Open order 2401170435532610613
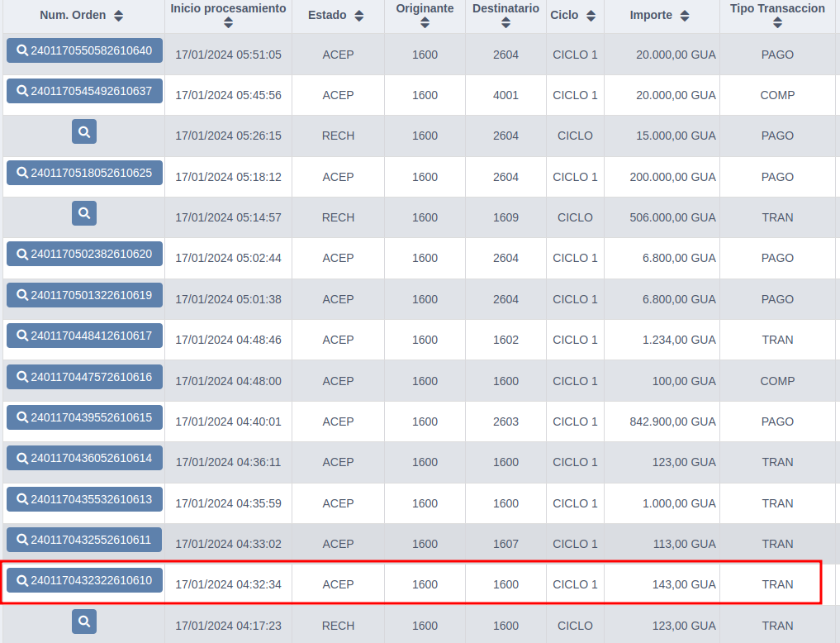840x643 pixels. (x=84, y=499)
